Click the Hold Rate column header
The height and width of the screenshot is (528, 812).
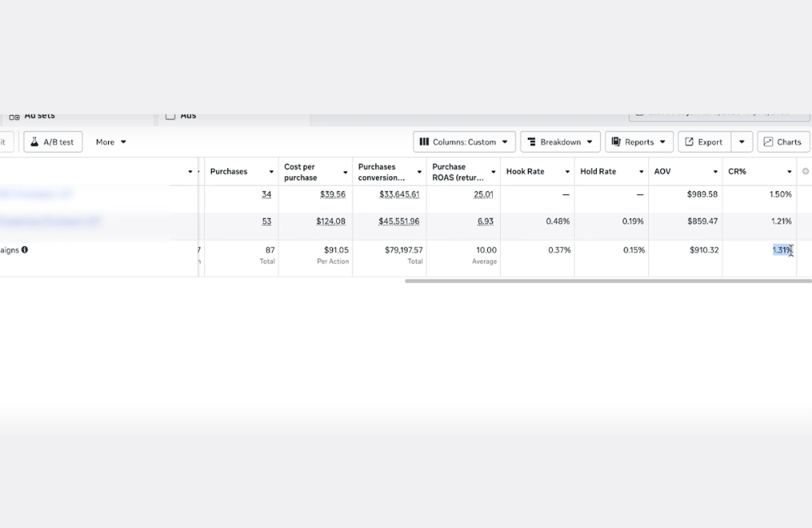pyautogui.click(x=598, y=171)
